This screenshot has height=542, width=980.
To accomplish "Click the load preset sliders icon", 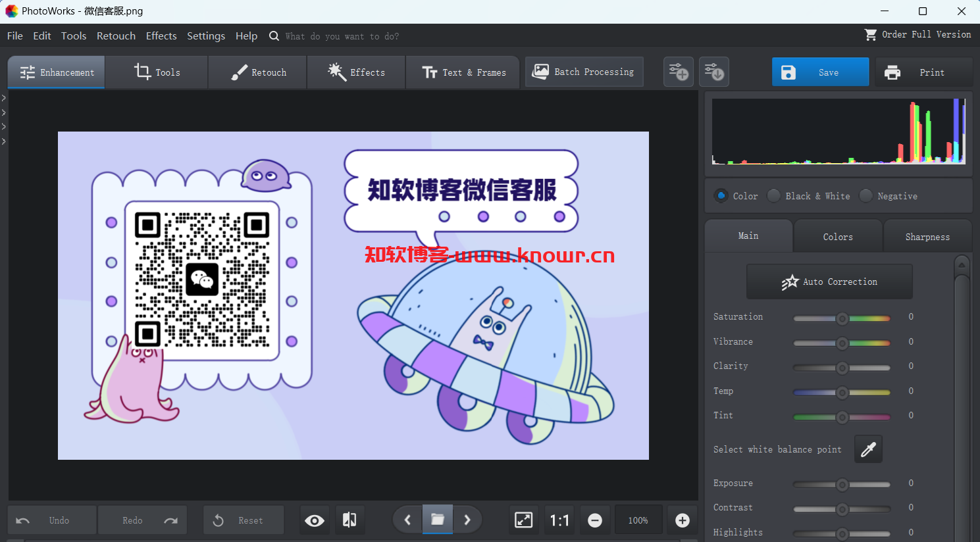I will (714, 72).
